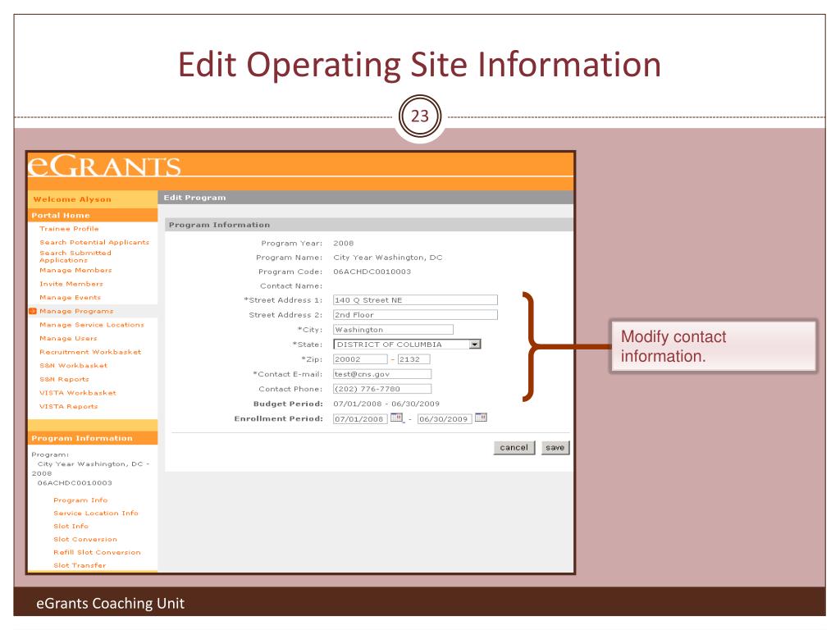Click the program name City Year Washington, DC
Image resolution: width=840 pixels, height=630 pixels.
[x=388, y=257]
